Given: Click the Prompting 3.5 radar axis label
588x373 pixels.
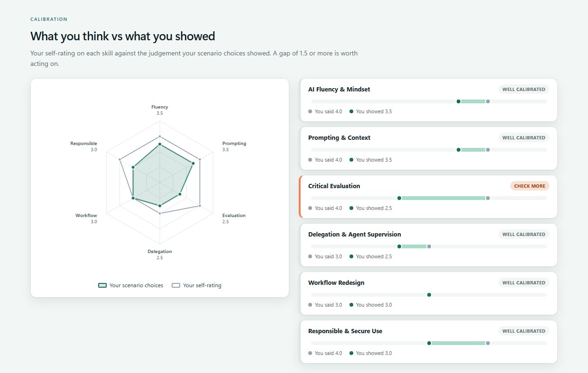Looking at the screenshot, I should point(234,146).
